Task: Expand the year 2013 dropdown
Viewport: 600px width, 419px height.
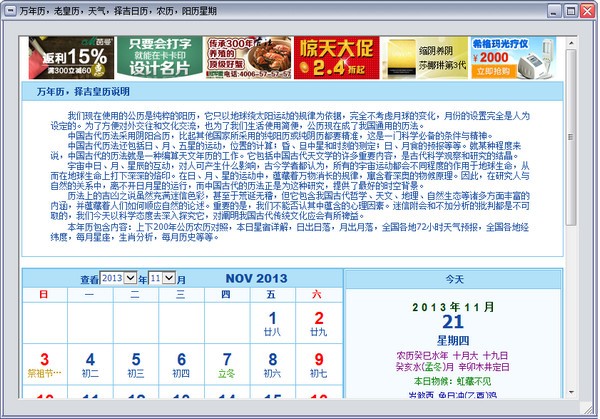Action: pyautogui.click(x=130, y=278)
